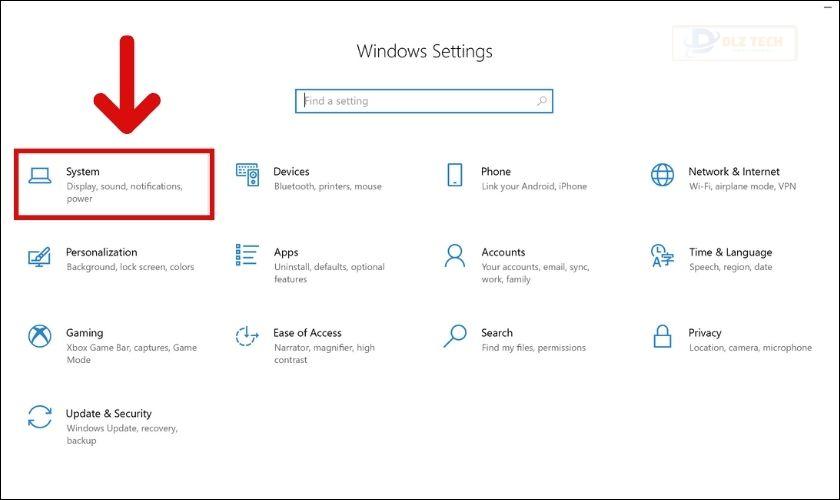Click the Personalization paintbrush icon
This screenshot has height=500, width=840.
(x=40, y=257)
